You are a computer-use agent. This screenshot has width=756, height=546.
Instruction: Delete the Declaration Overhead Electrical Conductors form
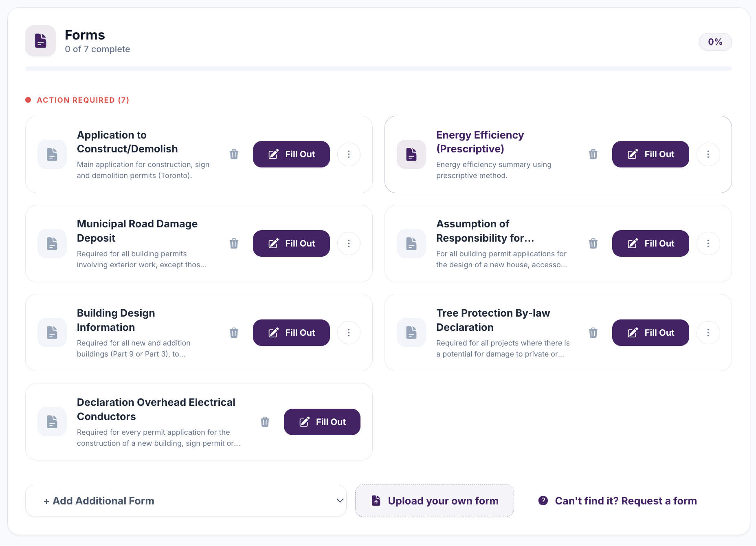[265, 422]
